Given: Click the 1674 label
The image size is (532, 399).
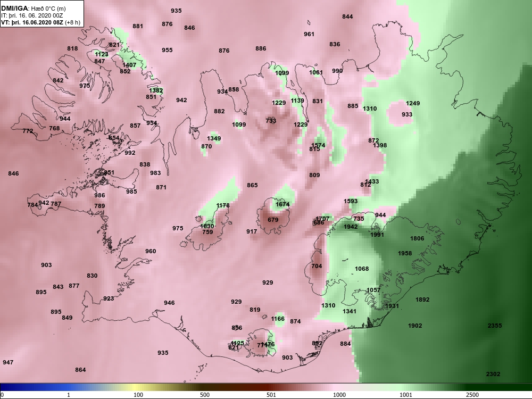Looking at the screenshot, I should click(x=282, y=204).
